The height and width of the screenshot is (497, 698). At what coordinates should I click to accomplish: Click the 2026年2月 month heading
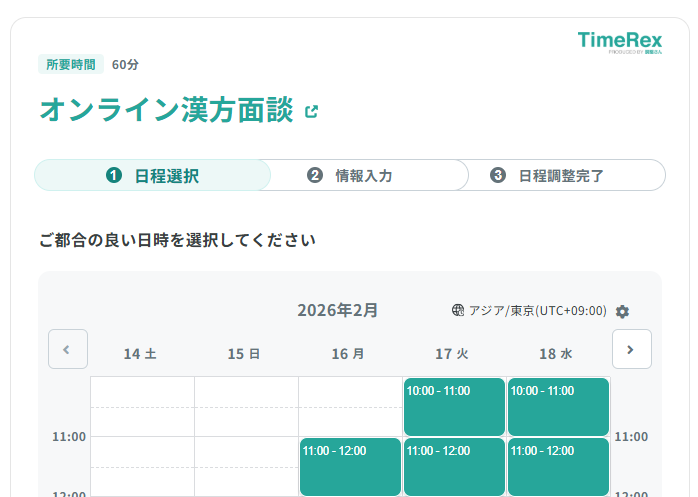(x=338, y=310)
